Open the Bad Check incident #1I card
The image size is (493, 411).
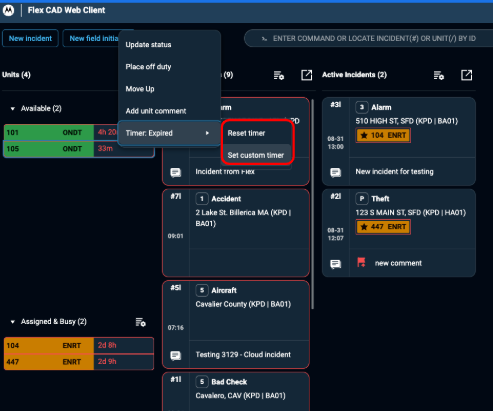tap(236, 392)
